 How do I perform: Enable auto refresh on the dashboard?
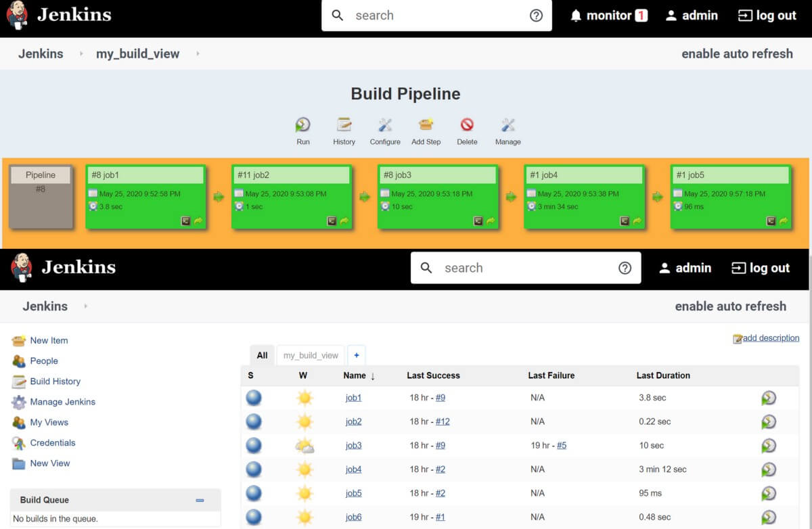click(x=731, y=306)
